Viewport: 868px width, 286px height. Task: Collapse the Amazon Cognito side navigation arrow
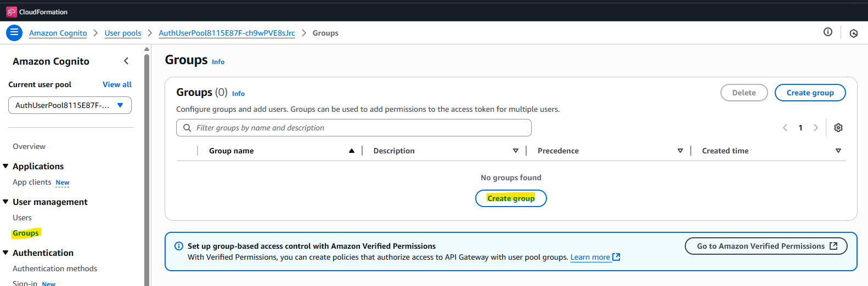point(126,61)
